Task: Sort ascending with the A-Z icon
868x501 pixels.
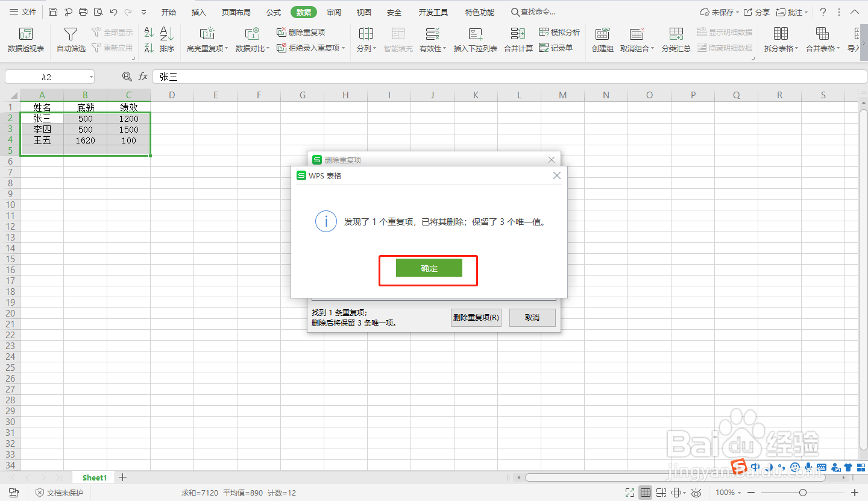Action: 149,32
